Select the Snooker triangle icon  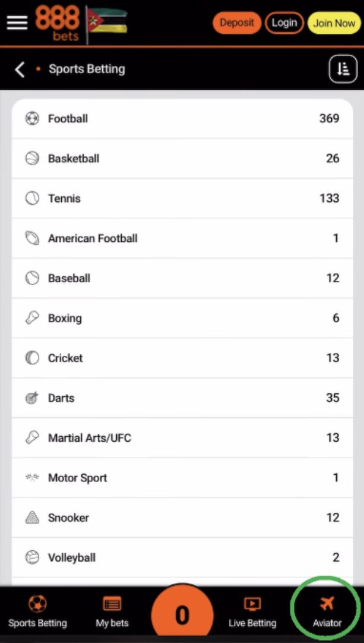[x=32, y=518]
